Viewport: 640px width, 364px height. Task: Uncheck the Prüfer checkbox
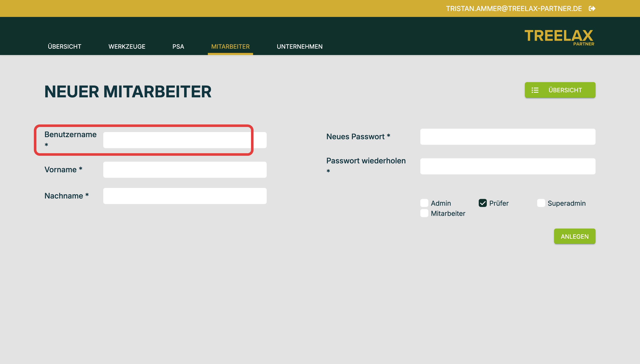pos(483,203)
